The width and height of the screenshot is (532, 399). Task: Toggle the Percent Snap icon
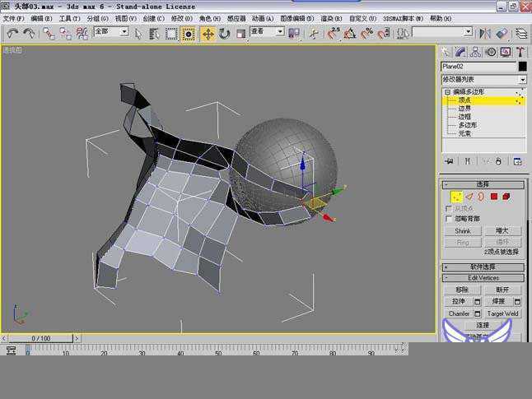(x=366, y=33)
